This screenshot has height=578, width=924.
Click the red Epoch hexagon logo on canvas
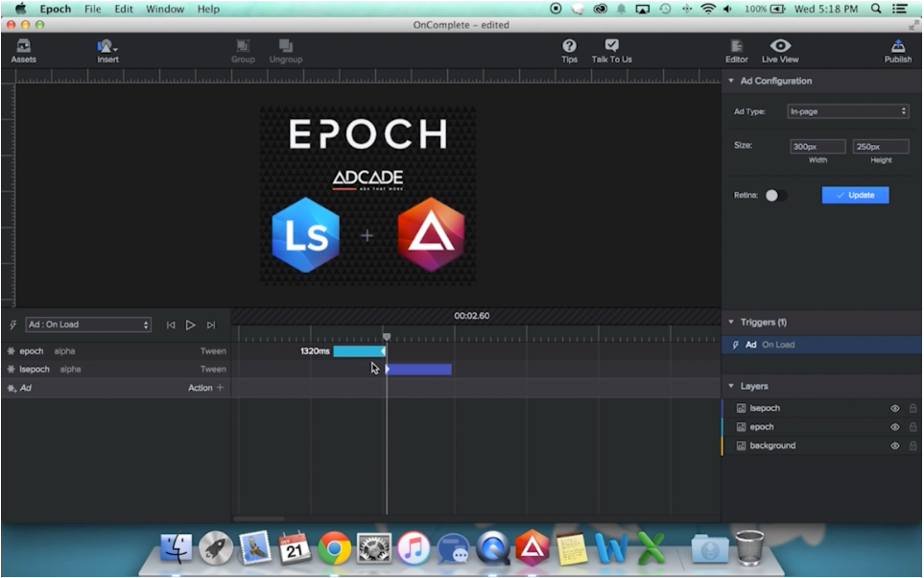(x=432, y=234)
